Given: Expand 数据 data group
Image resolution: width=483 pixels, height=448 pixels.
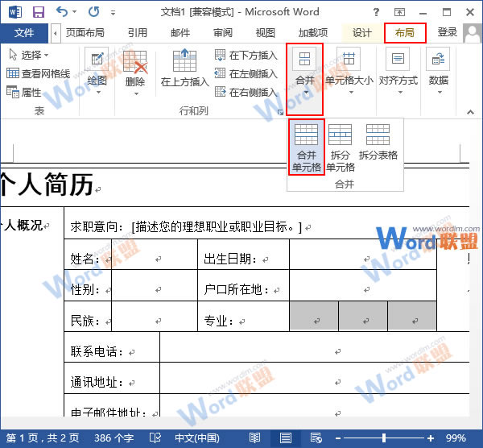Looking at the screenshot, I should (439, 72).
